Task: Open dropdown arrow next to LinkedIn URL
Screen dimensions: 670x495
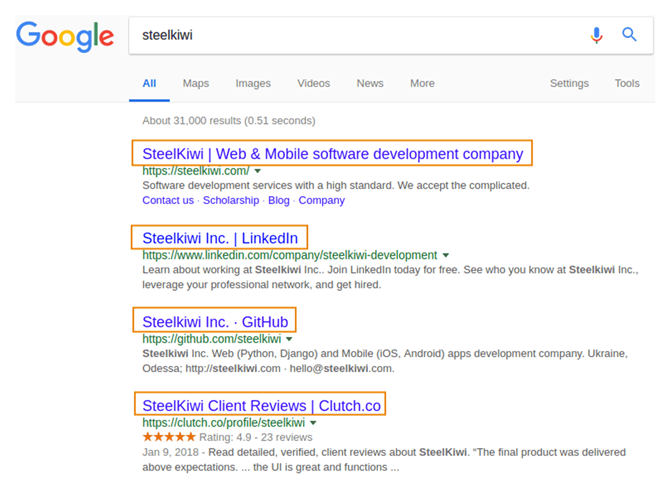Action: tap(446, 255)
